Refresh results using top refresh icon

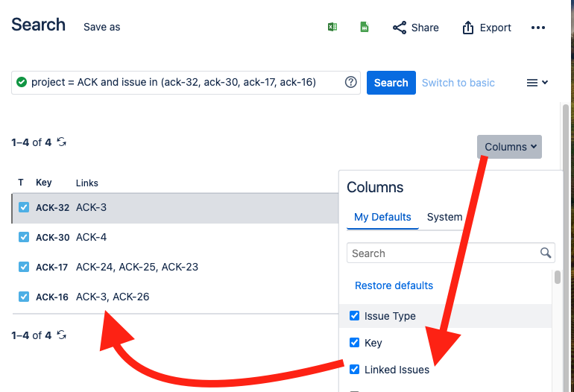point(61,142)
